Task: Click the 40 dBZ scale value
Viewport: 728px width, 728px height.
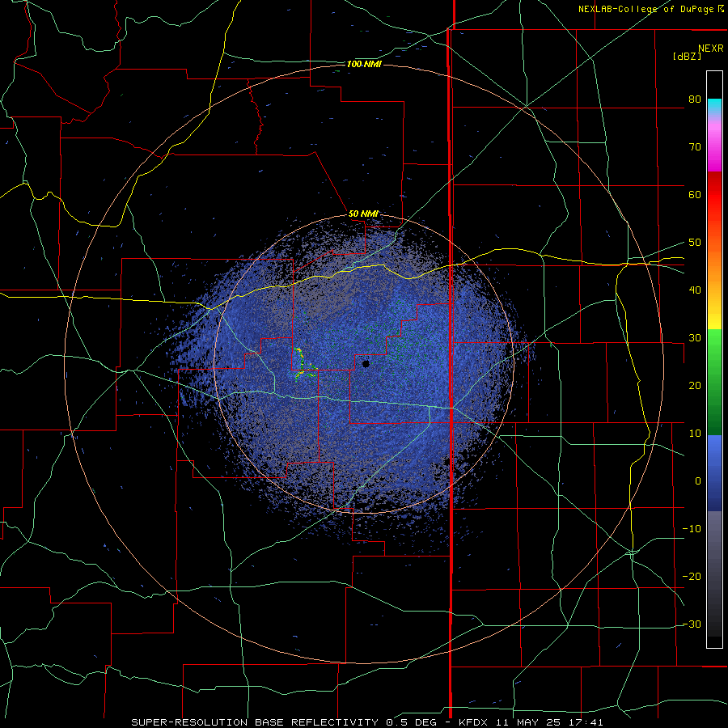Action: [695, 290]
